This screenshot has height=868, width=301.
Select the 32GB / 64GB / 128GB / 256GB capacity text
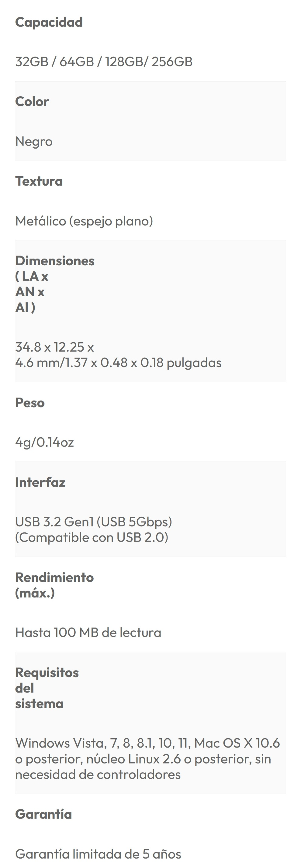[104, 62]
